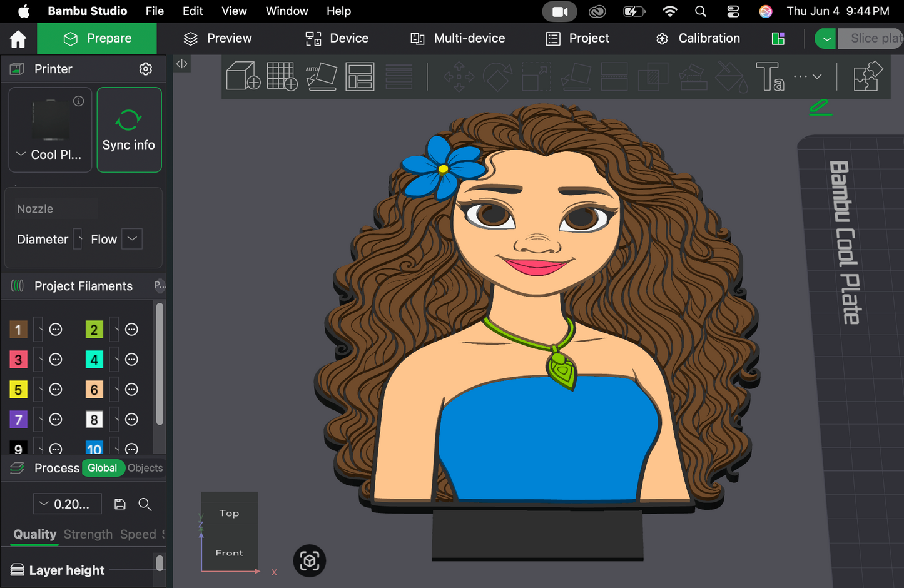Open the File menu
This screenshot has height=588, width=904.
[155, 11]
